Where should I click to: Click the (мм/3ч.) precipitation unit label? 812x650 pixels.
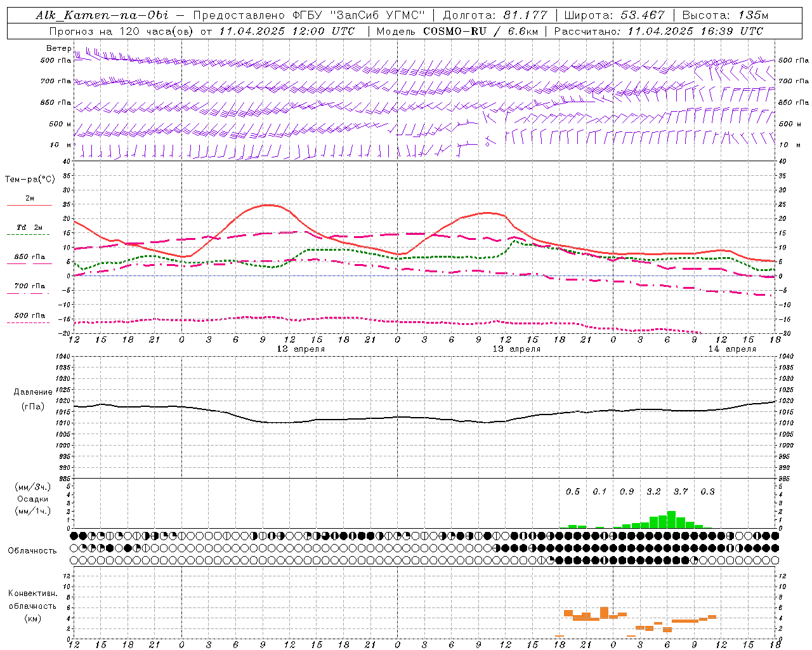33,487
